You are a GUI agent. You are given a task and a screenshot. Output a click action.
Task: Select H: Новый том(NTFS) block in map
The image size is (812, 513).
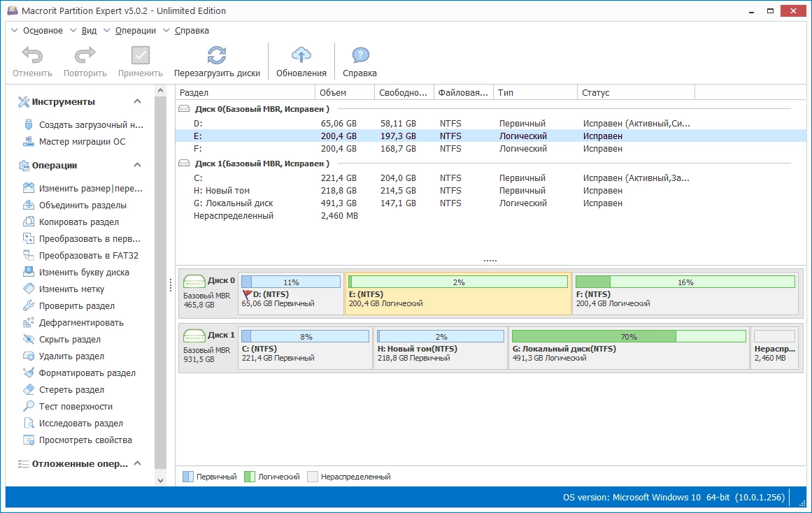440,348
